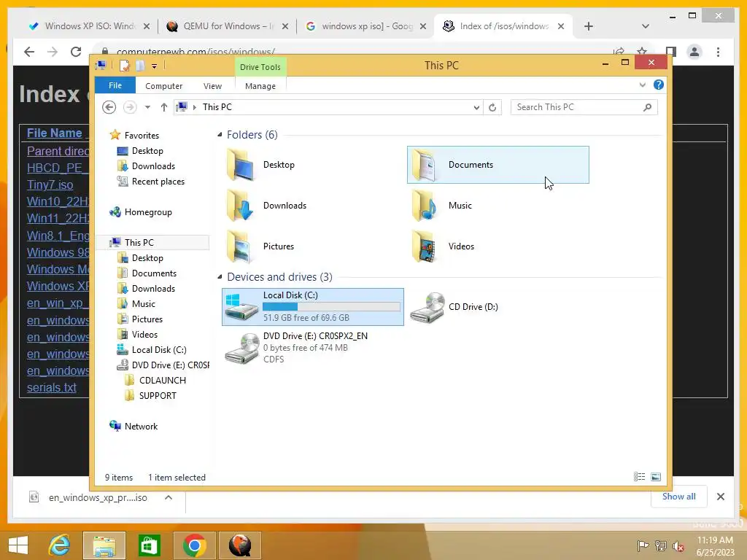Image resolution: width=747 pixels, height=560 pixels.
Task: Open the Documents folder icon
Action: (x=424, y=165)
